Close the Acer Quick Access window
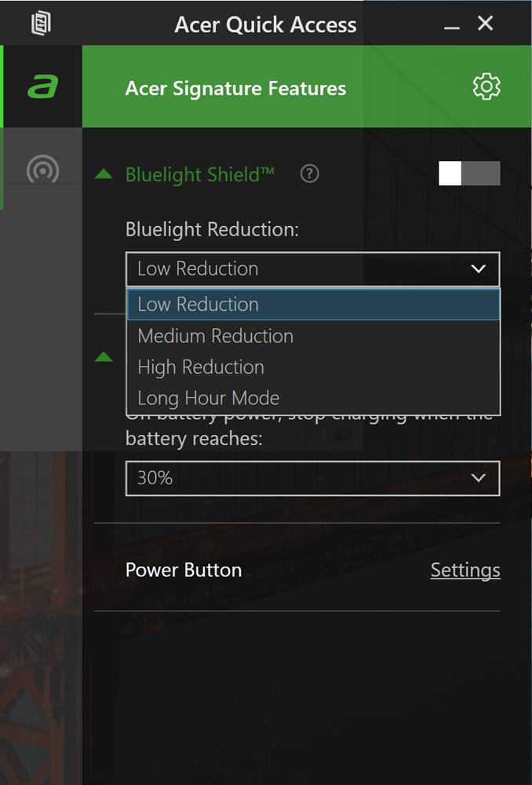Image resolution: width=532 pixels, height=785 pixels. pos(485,23)
